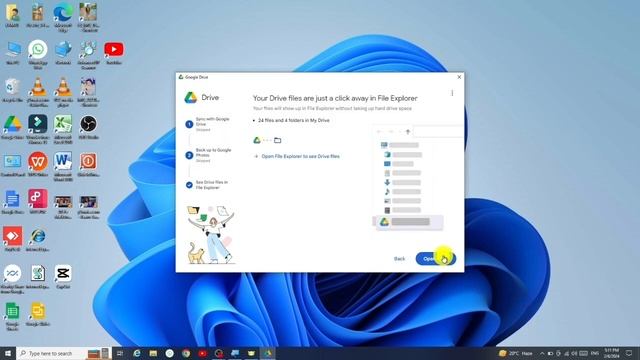
Task: Open the YouTube desktop shortcut
Action: (x=113, y=52)
